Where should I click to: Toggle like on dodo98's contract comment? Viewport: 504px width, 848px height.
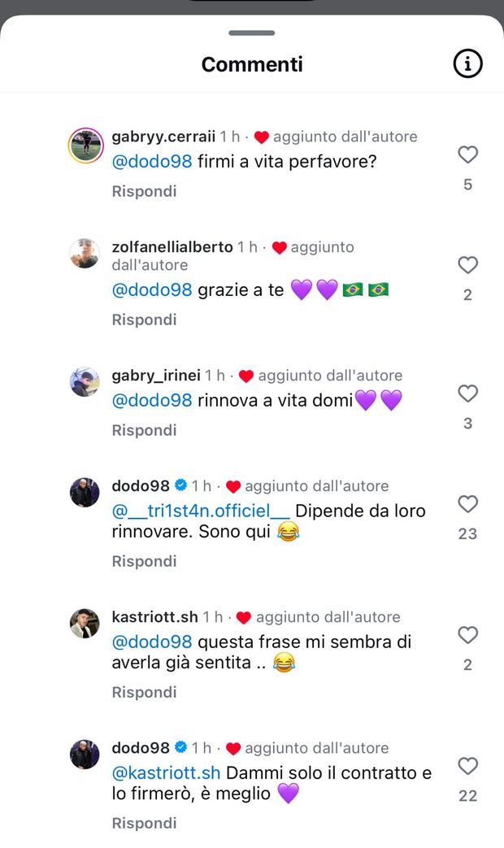pos(467,767)
